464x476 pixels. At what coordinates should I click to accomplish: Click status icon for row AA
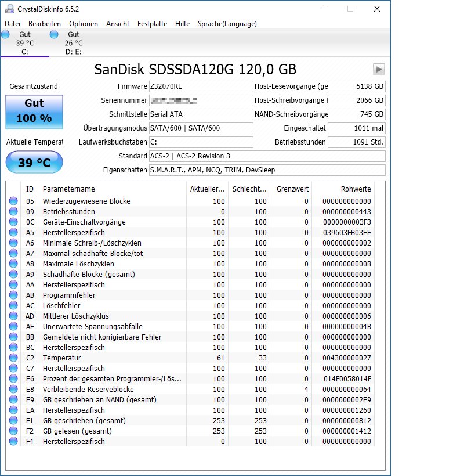coord(13,284)
